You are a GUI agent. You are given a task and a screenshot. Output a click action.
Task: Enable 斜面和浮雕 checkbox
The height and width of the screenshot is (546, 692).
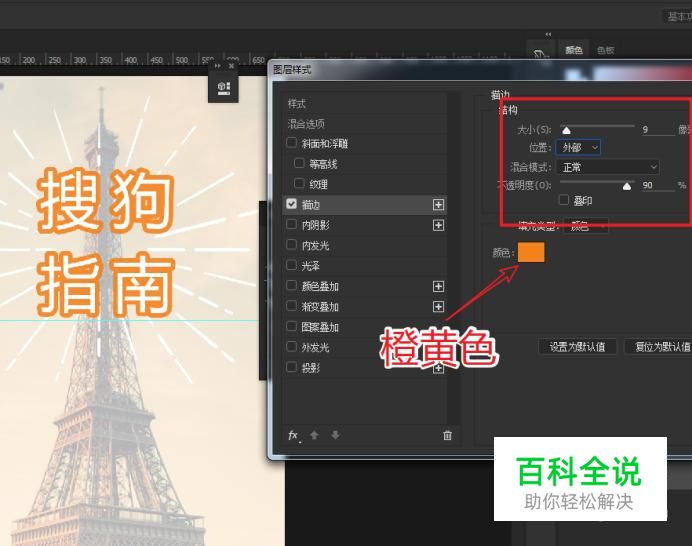(x=291, y=143)
